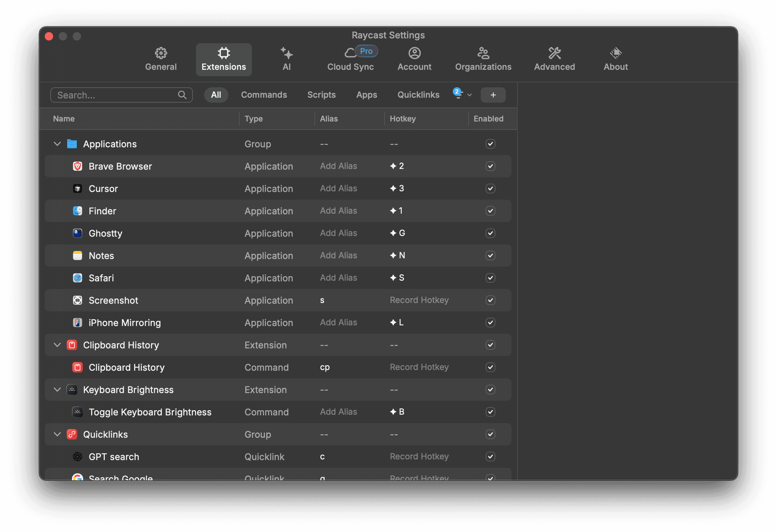Collapse the Applications group
This screenshot has height=532, width=777.
[x=57, y=144]
